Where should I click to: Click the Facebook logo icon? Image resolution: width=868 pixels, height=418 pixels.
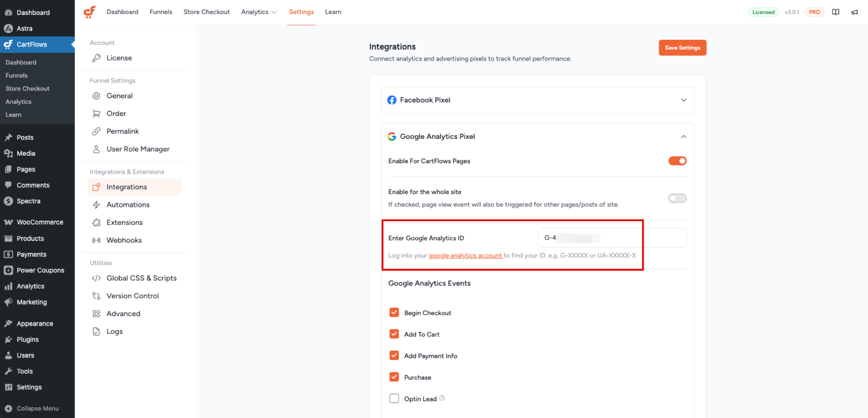click(392, 100)
